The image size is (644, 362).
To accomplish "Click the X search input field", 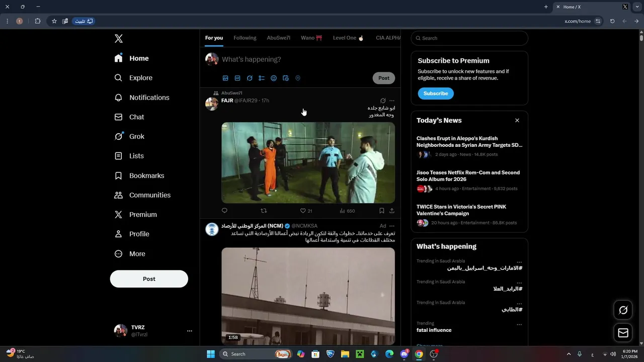I will [x=469, y=38].
